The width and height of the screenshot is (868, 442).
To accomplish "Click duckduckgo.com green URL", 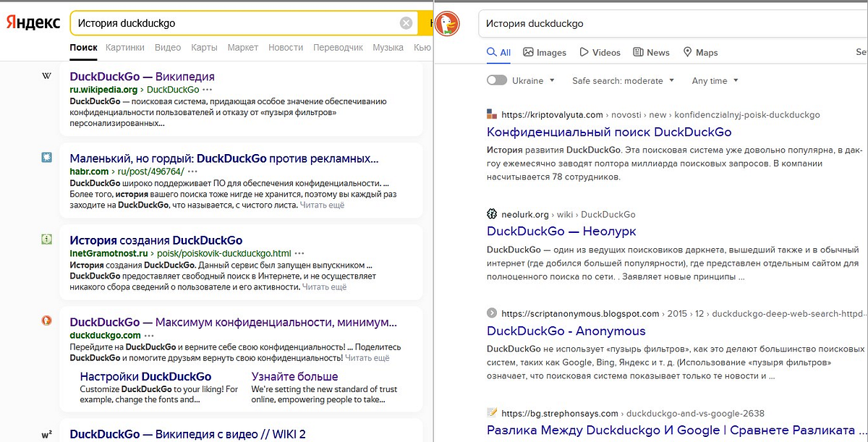I will (106, 336).
